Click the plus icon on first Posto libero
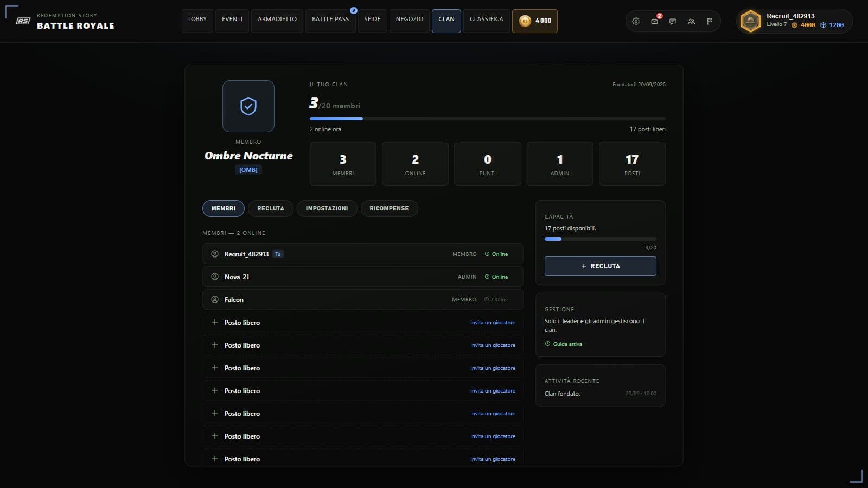868x488 pixels. tap(215, 322)
